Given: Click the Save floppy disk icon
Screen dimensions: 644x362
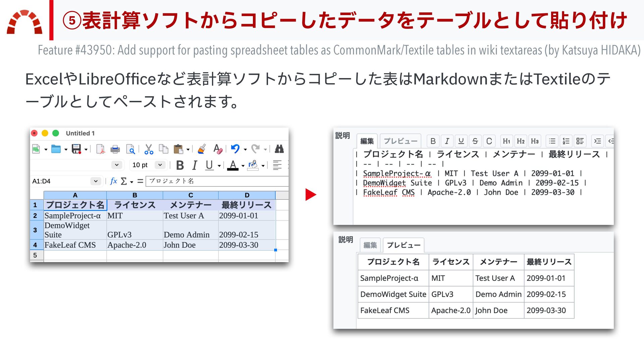Looking at the screenshot, I should click(x=76, y=149).
